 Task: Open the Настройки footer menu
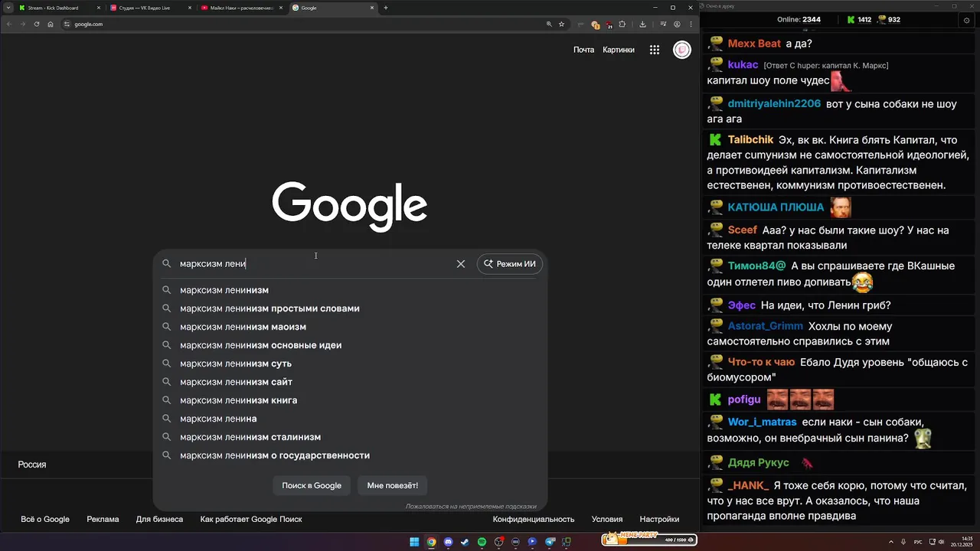[659, 519]
